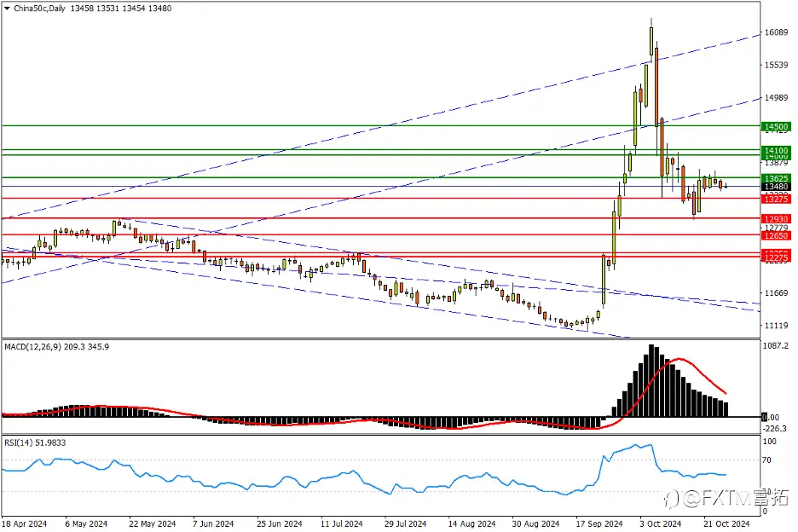Click the 11669 price axis value

[776, 293]
